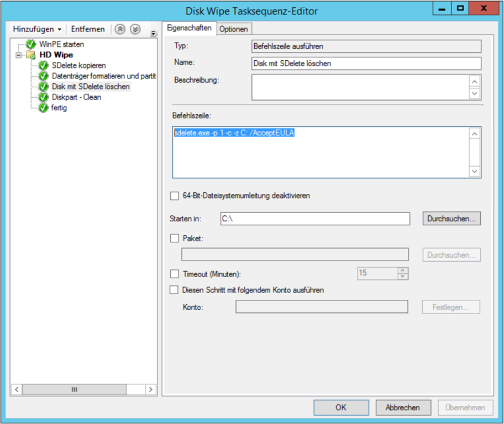The height and width of the screenshot is (424, 504).
Task: Click green check icon beside WinPE starten
Action: [x=31, y=44]
